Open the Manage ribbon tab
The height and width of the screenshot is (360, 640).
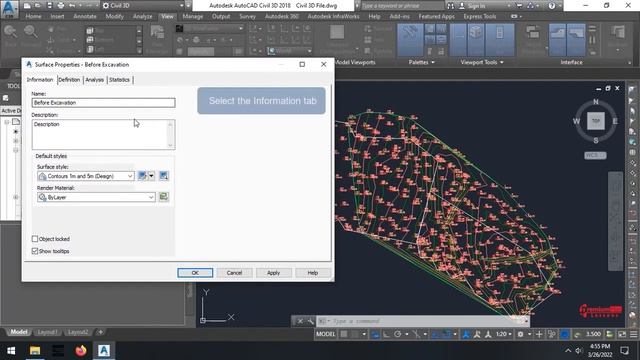click(193, 16)
